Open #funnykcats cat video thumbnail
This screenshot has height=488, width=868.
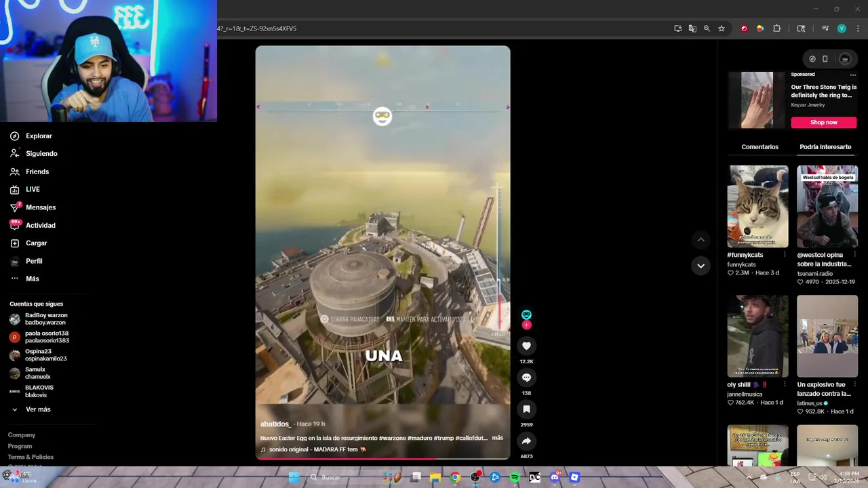(x=758, y=207)
